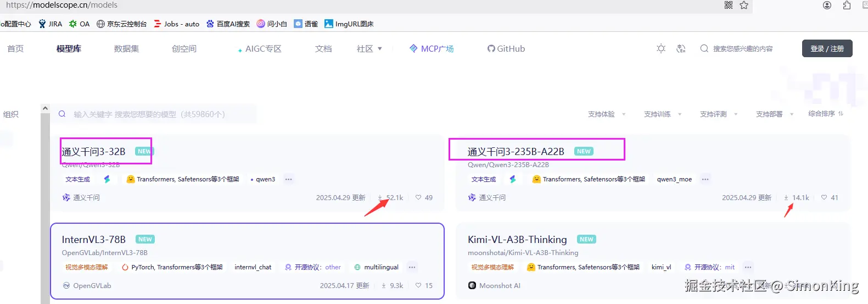Open the browser profile account icon

pos(827,5)
